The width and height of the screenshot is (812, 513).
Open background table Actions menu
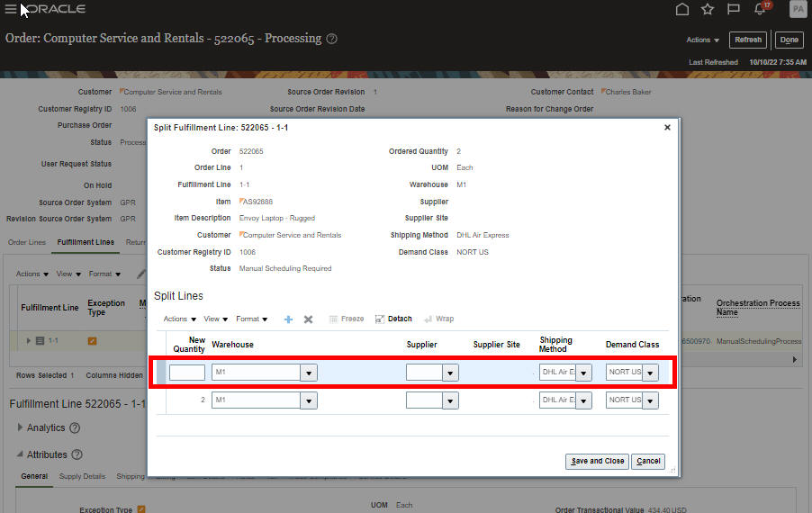32,274
